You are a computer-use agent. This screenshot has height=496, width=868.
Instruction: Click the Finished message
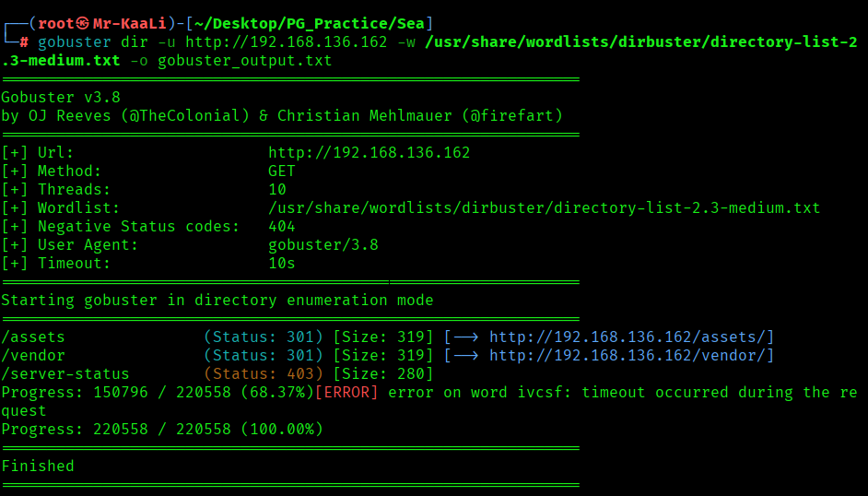[38, 466]
